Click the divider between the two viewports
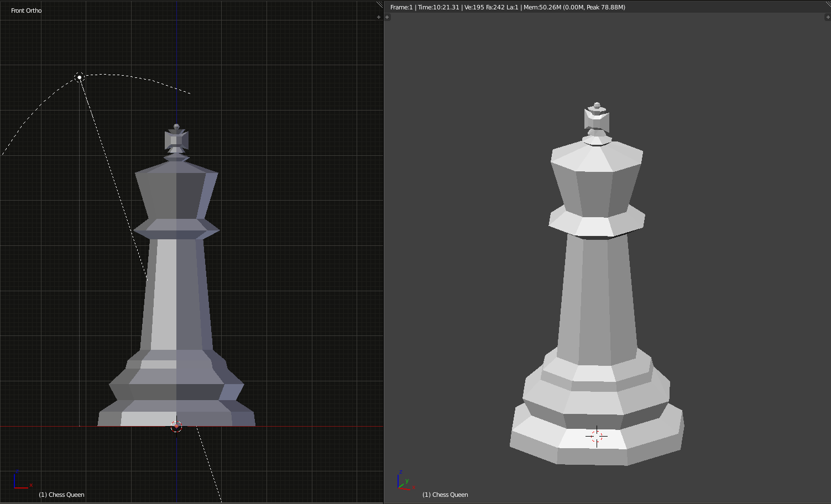 [x=384, y=252]
